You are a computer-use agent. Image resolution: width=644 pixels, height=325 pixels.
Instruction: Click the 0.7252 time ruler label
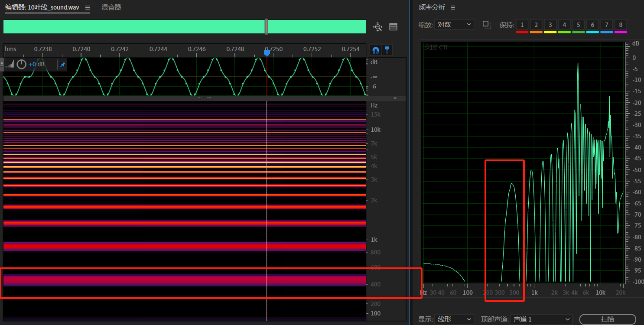pyautogui.click(x=312, y=49)
